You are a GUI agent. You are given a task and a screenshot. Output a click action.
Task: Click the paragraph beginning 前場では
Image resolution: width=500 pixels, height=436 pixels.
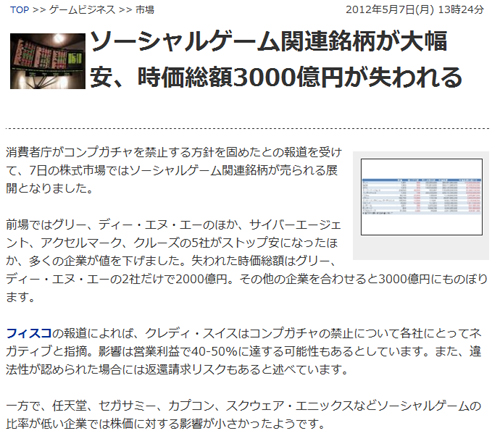point(247,261)
